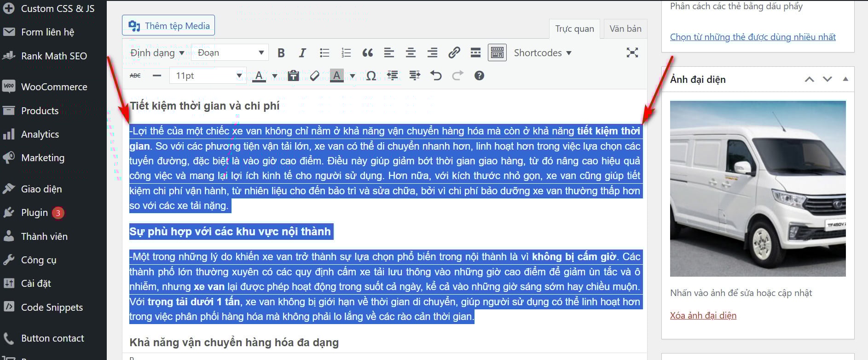Viewport: 868px width, 360px height.
Task: Open Thành viên users menu
Action: point(53,237)
